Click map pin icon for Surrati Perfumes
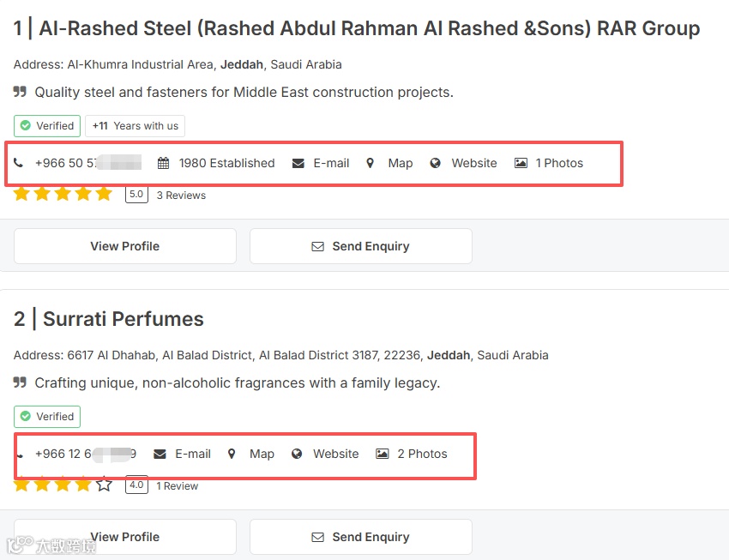 (232, 454)
